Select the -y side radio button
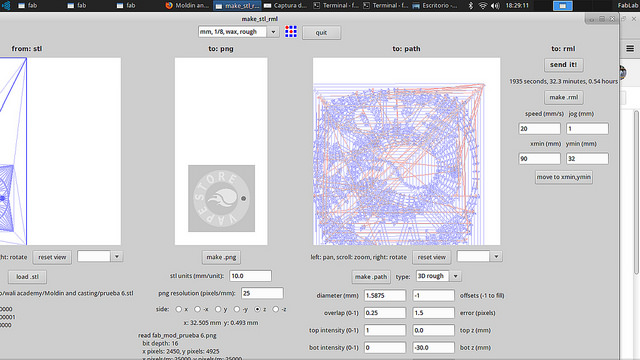Screen dimensions: 640x360 [237, 309]
